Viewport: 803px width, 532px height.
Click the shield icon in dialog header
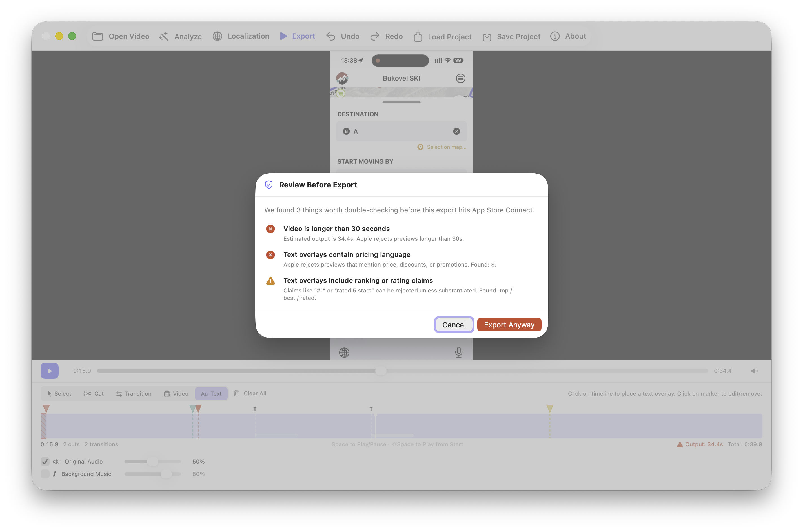[x=269, y=185]
